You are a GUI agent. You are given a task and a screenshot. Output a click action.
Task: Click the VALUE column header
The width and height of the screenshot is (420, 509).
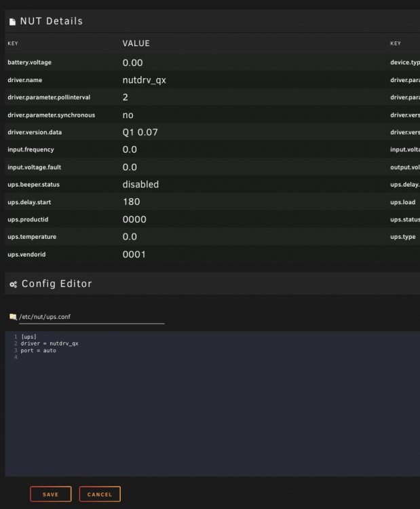tap(136, 43)
